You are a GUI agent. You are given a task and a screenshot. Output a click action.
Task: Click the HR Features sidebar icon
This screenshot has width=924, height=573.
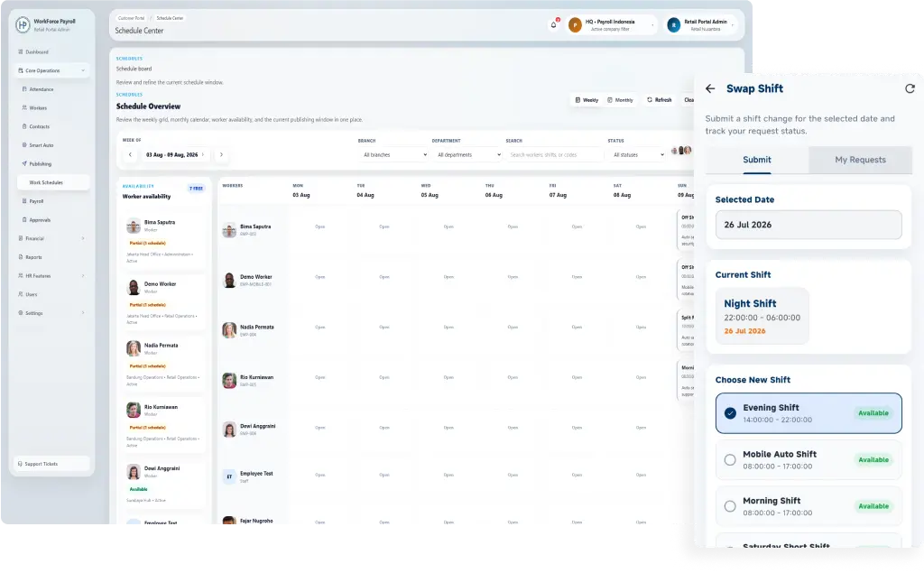tap(21, 276)
